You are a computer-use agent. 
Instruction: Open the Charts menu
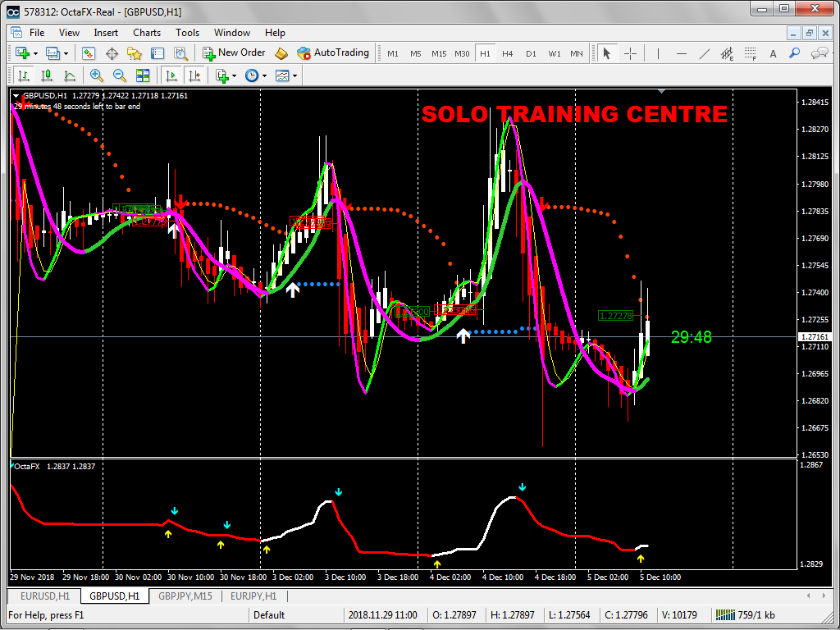[x=147, y=33]
